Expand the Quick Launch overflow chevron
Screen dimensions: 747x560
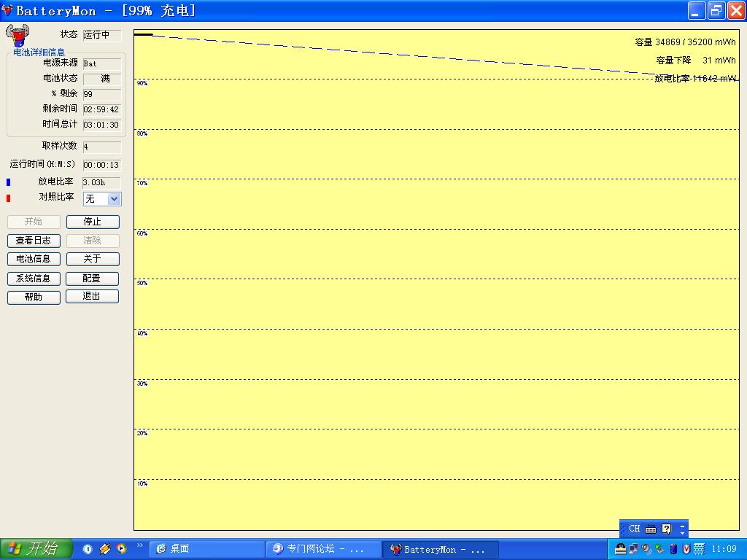point(139,545)
